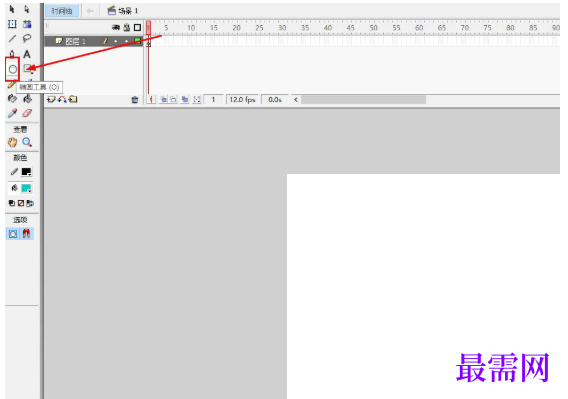Toggle Edit Multiple Frames
Screen dimensions: 568x399
(x=185, y=99)
